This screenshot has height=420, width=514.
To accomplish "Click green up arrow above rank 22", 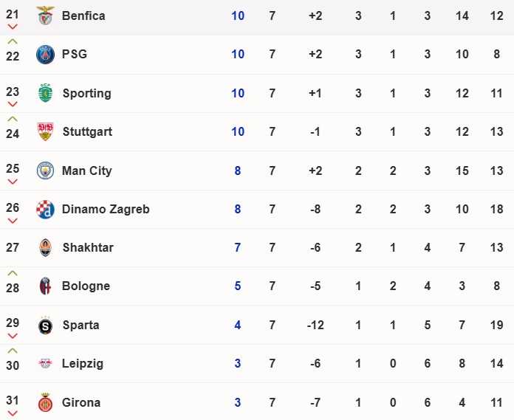I will (x=13, y=41).
